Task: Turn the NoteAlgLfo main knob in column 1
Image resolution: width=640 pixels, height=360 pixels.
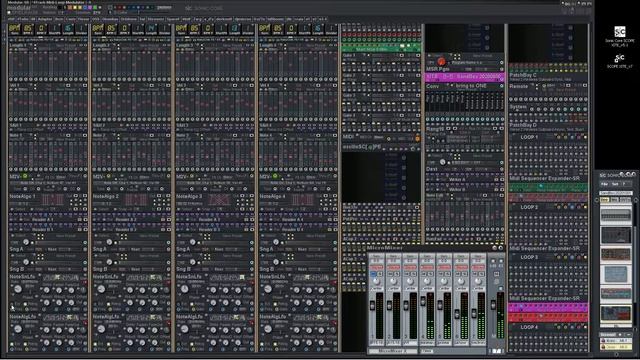Action: (x=18, y=329)
